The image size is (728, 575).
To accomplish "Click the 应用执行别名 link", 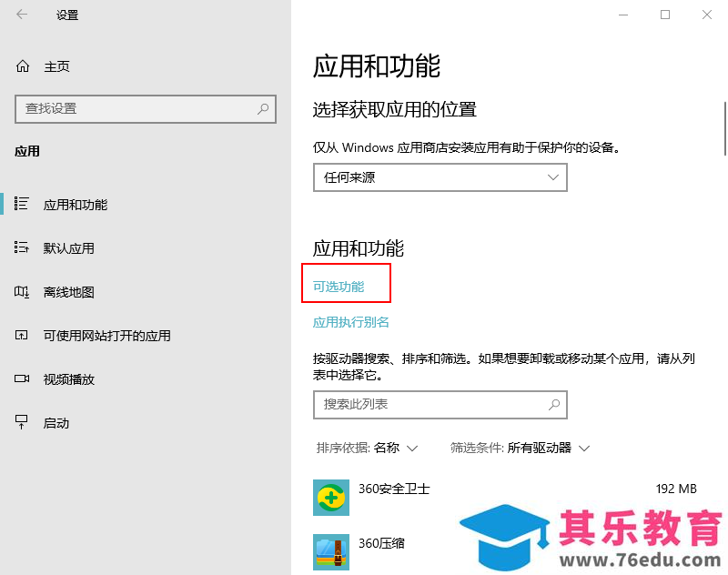I will click(351, 322).
